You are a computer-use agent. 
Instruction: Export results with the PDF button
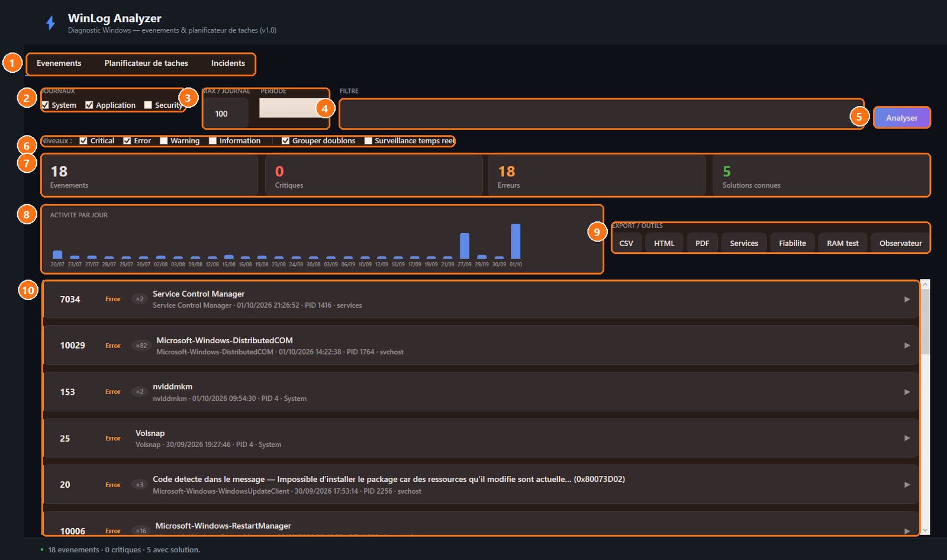click(x=702, y=243)
